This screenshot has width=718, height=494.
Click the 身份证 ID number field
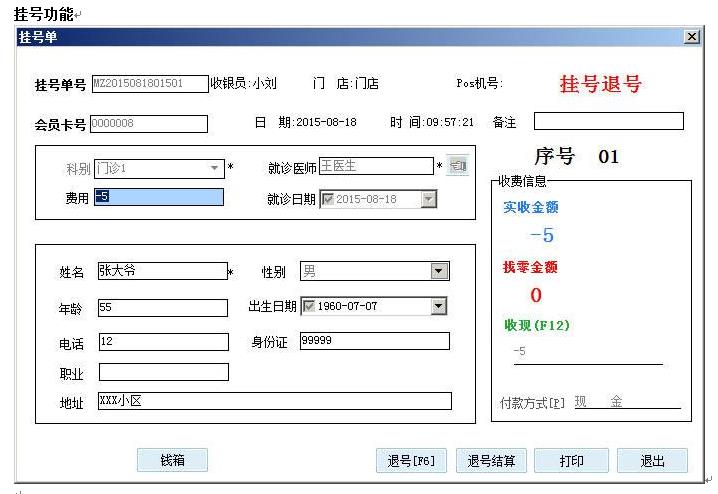tap(374, 341)
